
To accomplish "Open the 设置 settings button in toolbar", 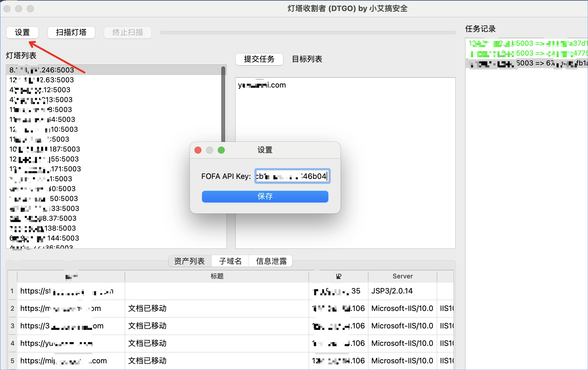I will coord(22,32).
